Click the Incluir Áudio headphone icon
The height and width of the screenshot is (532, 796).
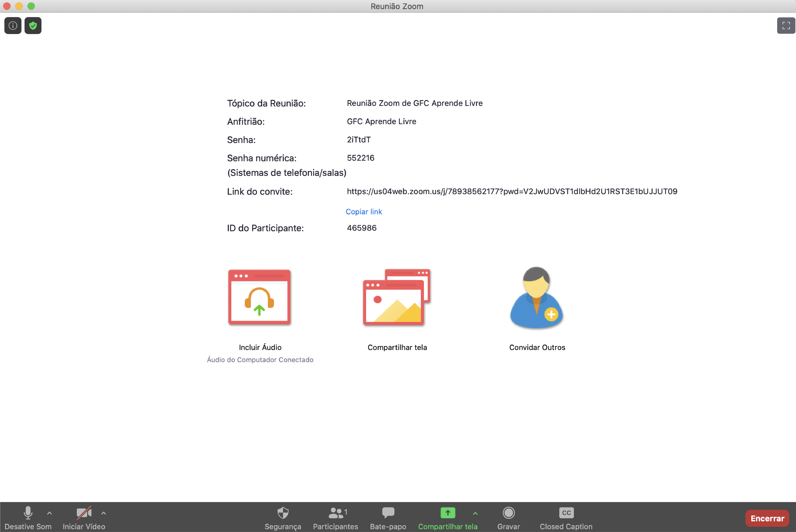coord(259,297)
